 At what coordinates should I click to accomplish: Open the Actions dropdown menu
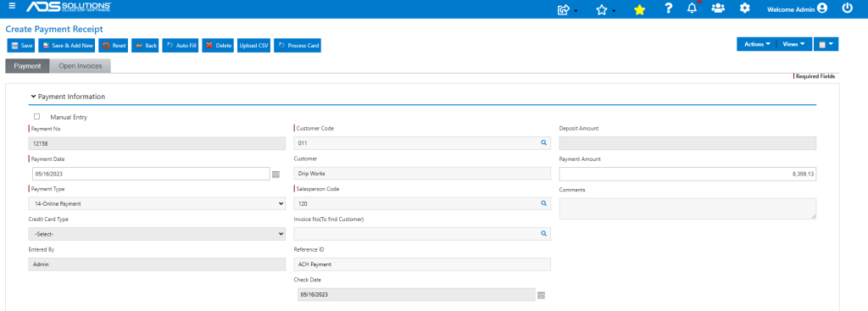point(757,44)
